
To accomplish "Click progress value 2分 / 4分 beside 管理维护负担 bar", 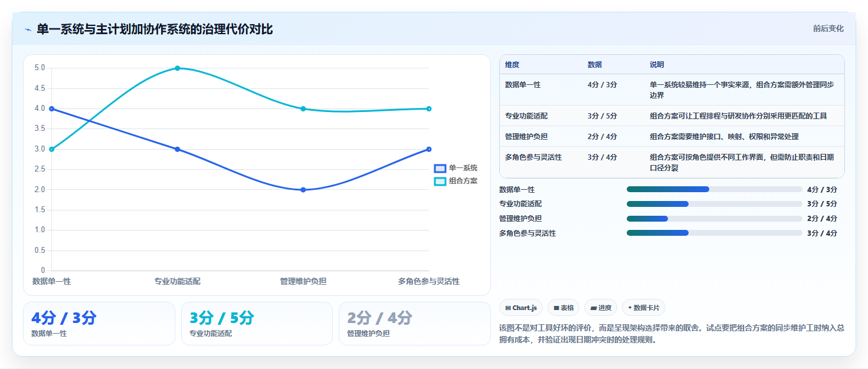I will pyautogui.click(x=822, y=219).
